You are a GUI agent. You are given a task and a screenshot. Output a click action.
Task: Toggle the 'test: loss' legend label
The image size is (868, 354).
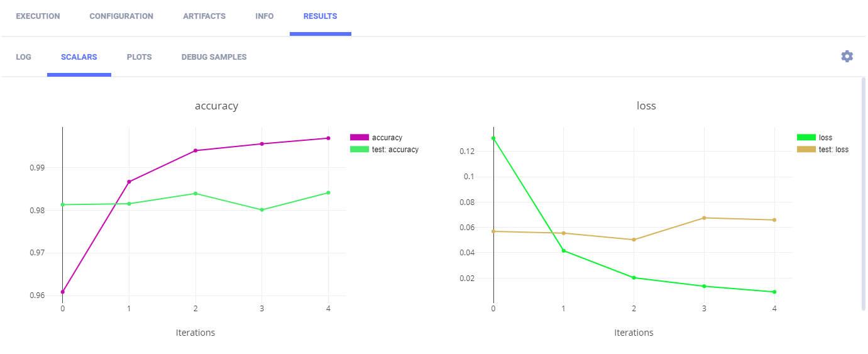tap(833, 150)
